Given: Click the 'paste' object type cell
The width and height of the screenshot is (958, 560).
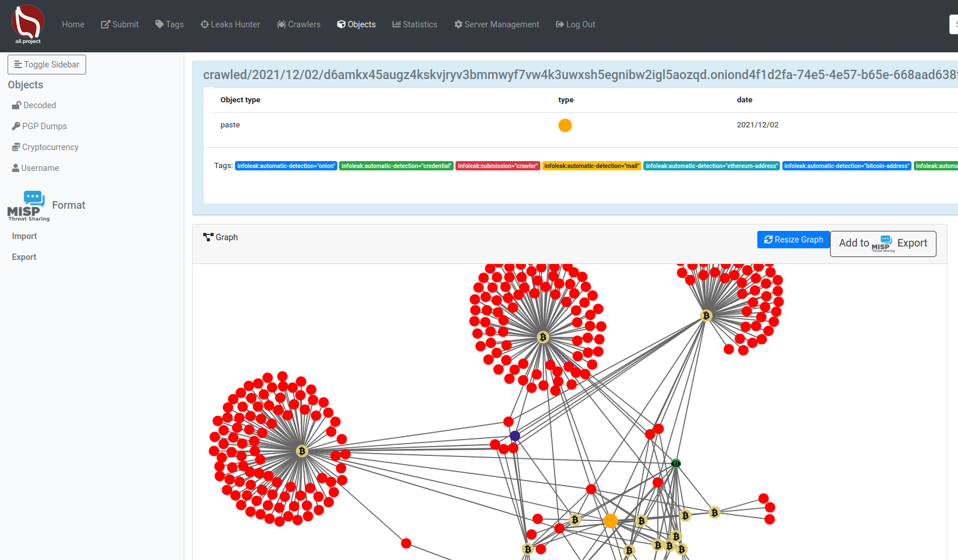Looking at the screenshot, I should point(230,125).
